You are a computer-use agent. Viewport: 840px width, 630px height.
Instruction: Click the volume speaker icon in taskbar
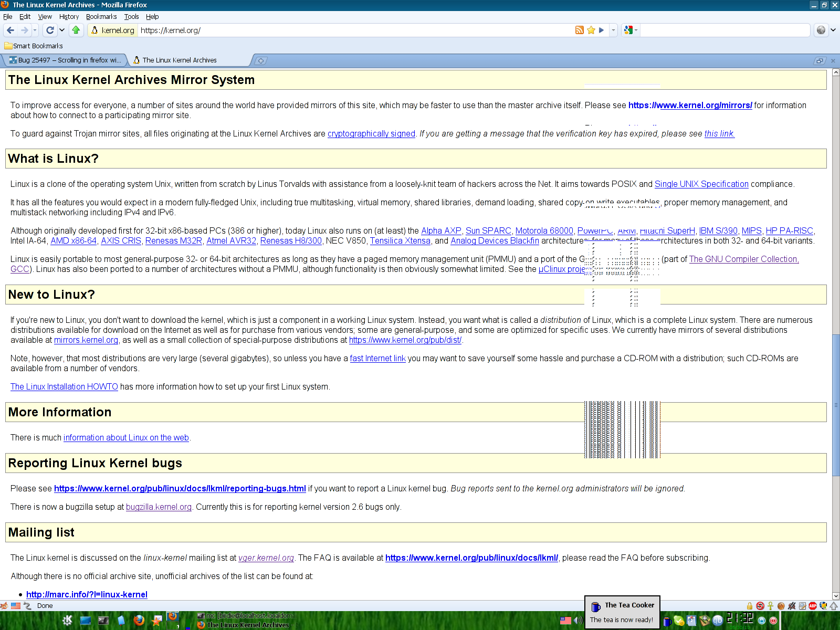pyautogui.click(x=578, y=621)
